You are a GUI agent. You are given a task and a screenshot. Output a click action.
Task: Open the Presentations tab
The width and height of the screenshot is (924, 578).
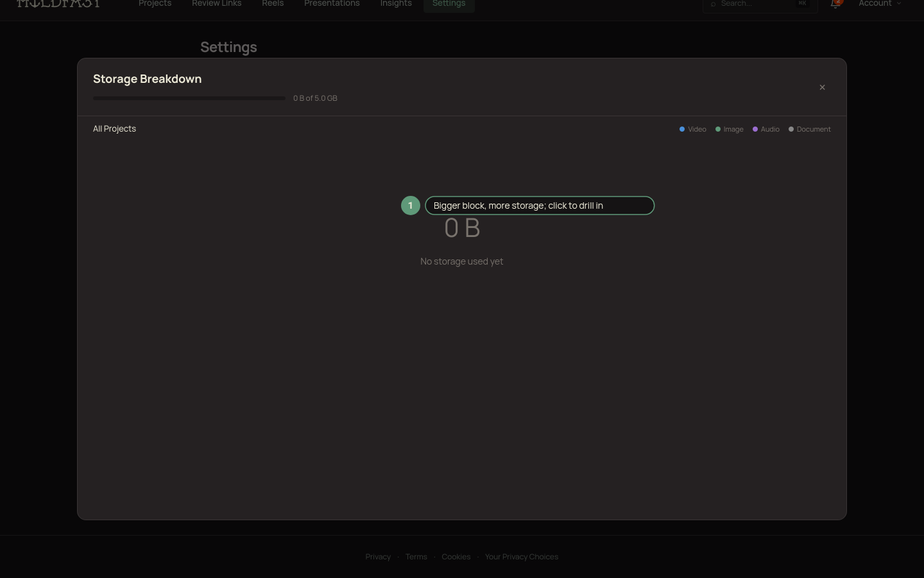click(x=332, y=4)
